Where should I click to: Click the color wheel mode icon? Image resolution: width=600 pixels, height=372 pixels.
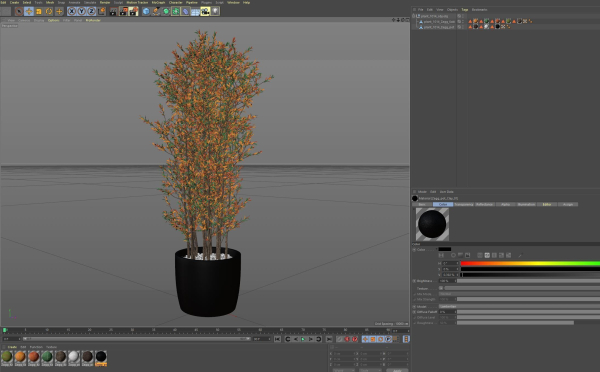(x=453, y=255)
